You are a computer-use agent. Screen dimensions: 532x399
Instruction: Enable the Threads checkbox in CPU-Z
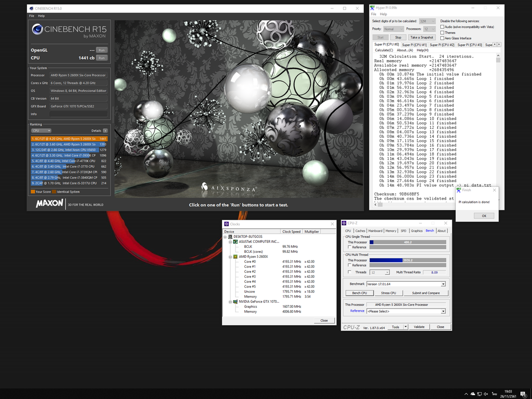[350, 272]
